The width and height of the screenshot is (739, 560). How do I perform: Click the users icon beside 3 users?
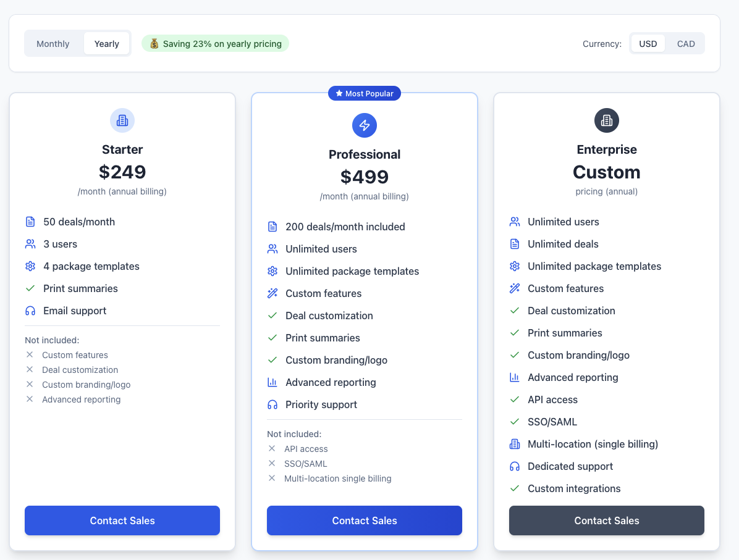pos(30,244)
